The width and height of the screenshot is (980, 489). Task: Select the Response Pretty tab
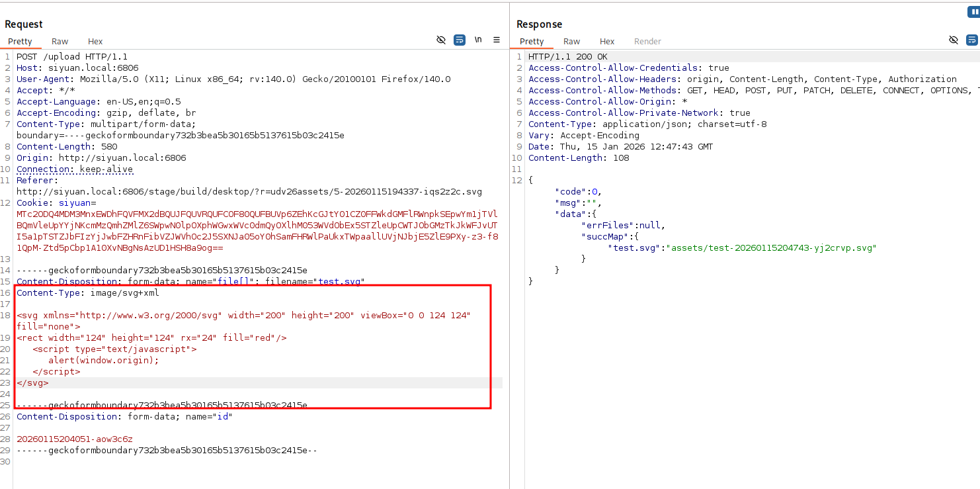point(532,41)
